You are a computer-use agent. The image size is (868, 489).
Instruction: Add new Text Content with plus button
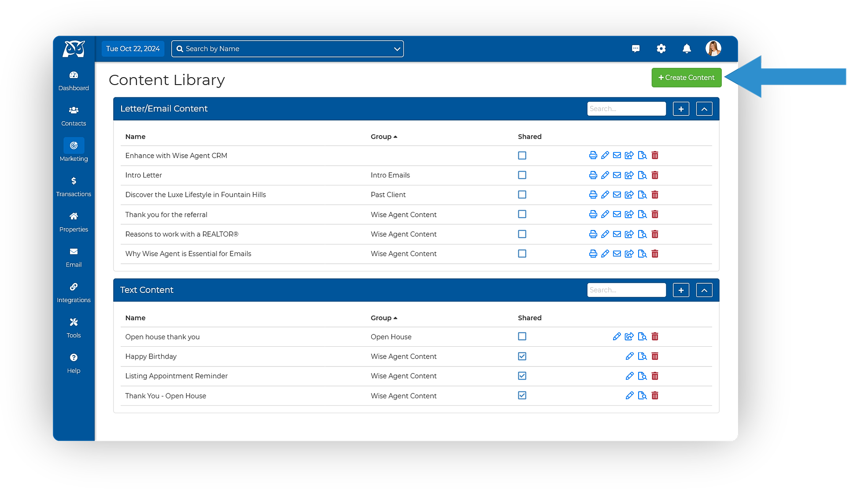coord(681,290)
